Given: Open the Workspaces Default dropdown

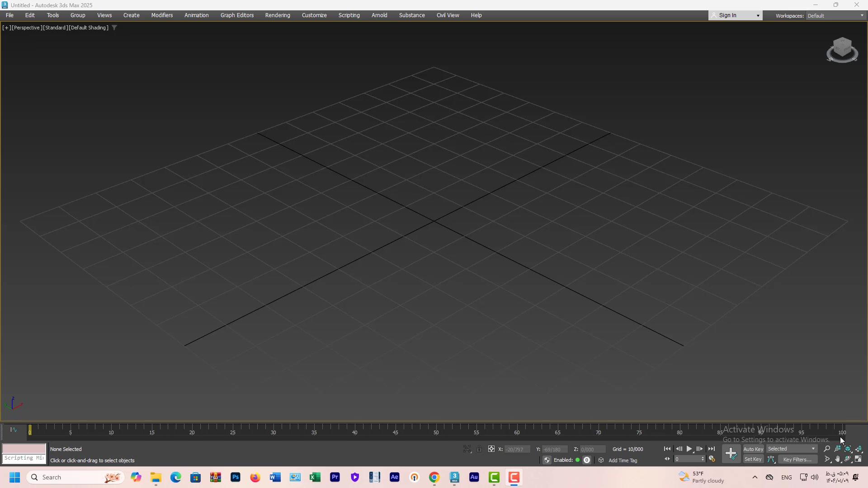Looking at the screenshot, I should point(835,16).
